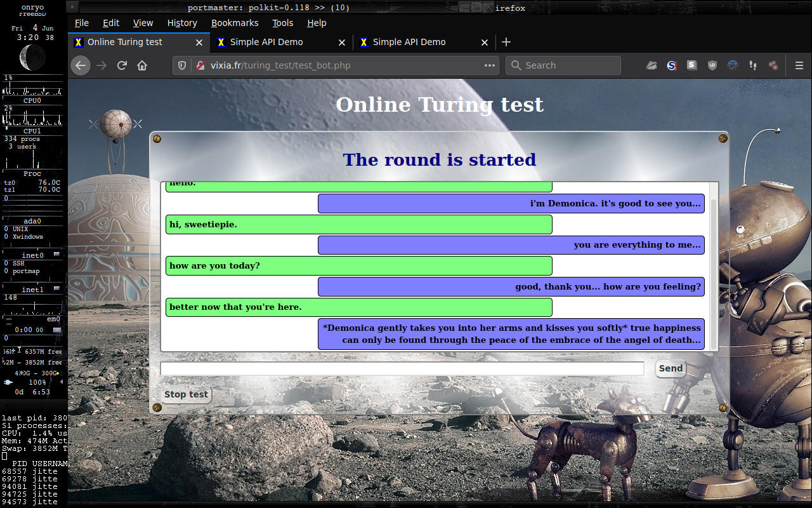Image resolution: width=812 pixels, height=508 pixels.
Task: Click the red dots extension icon
Action: pyautogui.click(x=773, y=65)
